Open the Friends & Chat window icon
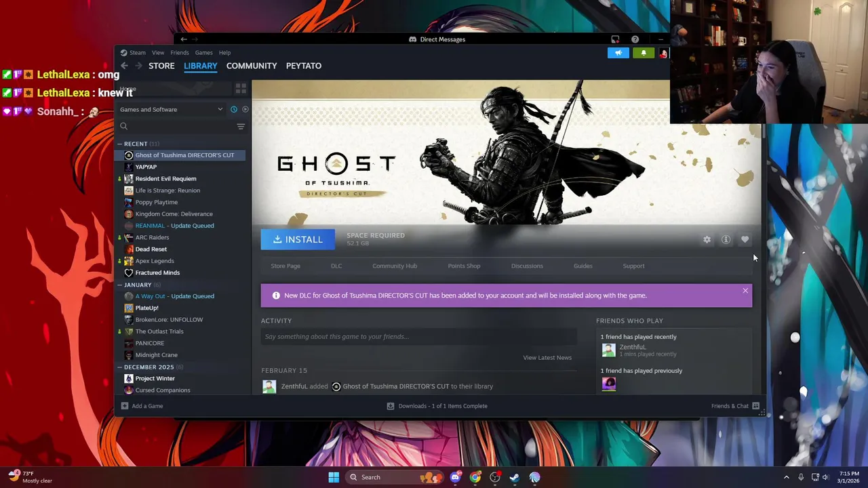The image size is (868, 488). click(755, 406)
